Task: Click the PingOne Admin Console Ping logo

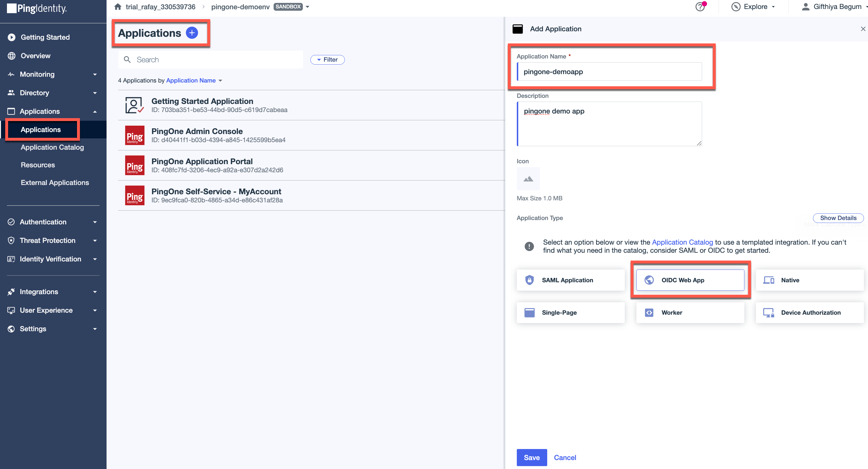Action: [x=134, y=135]
